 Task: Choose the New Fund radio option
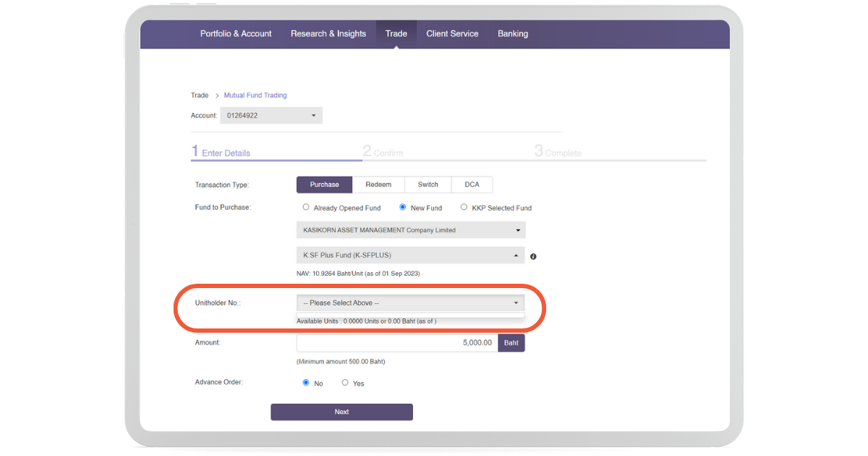pos(403,208)
